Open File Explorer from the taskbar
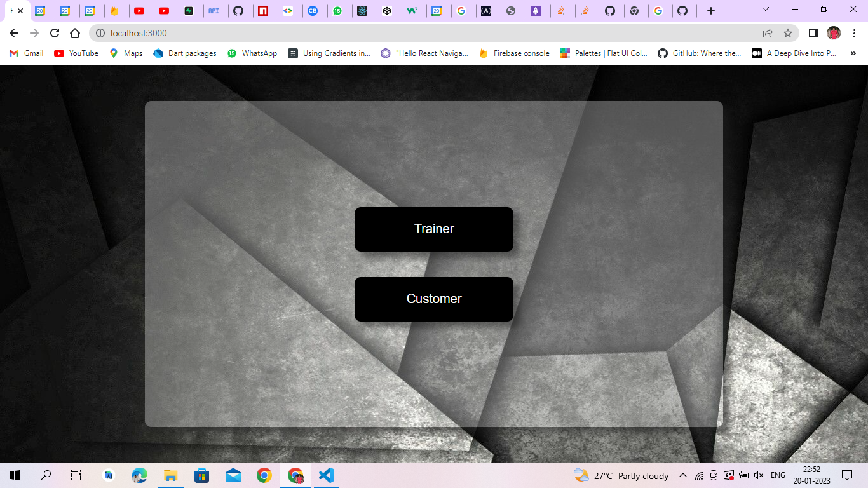The width and height of the screenshot is (868, 488). [x=171, y=475]
